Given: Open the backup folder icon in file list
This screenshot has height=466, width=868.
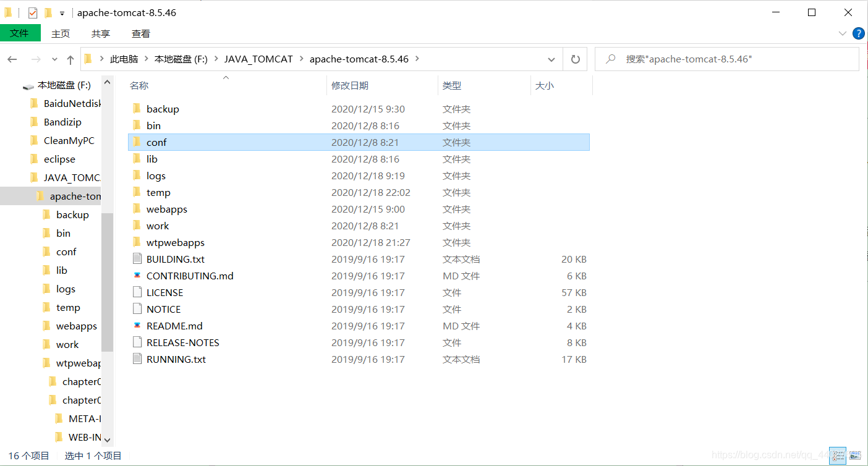Looking at the screenshot, I should [137, 109].
